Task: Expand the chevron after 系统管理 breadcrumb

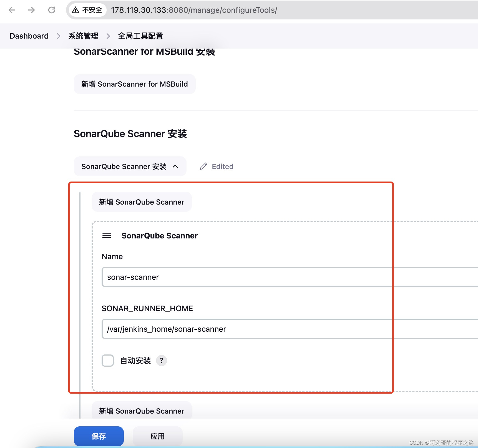Action: 108,36
